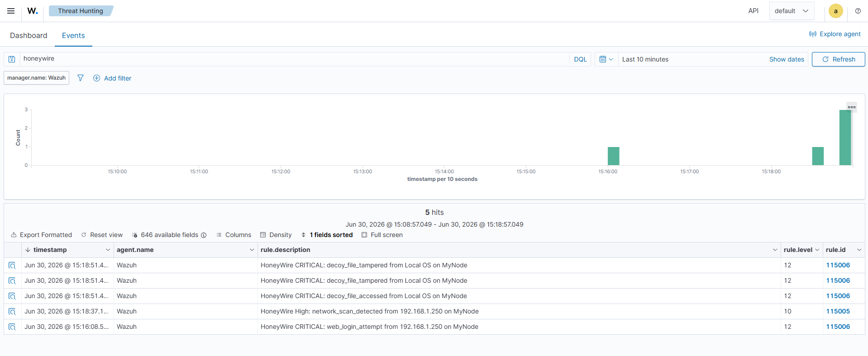
Task: Open the default API dropdown
Action: coord(792,11)
